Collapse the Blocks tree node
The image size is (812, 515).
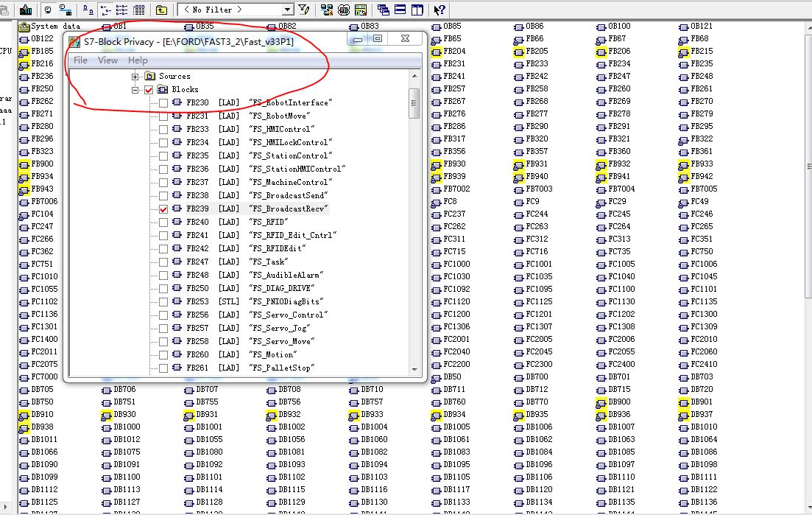click(x=135, y=90)
